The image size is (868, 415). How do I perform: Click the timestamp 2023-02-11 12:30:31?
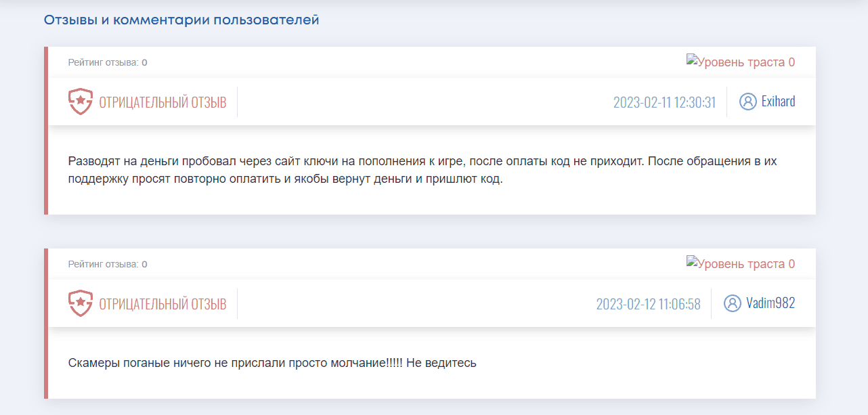664,102
